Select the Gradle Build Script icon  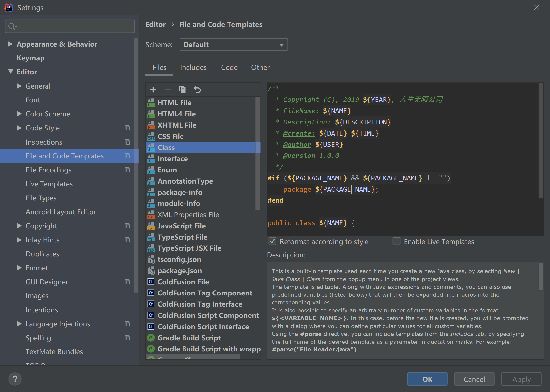tap(151, 338)
